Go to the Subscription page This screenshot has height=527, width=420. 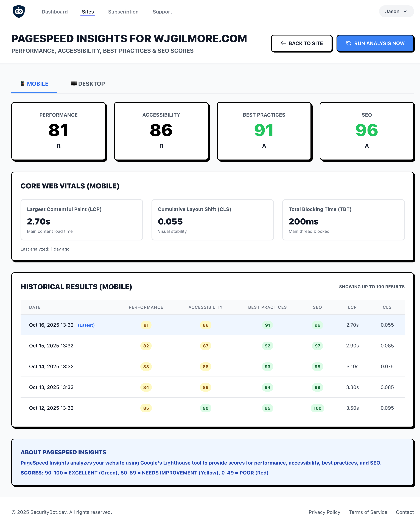pos(123,12)
